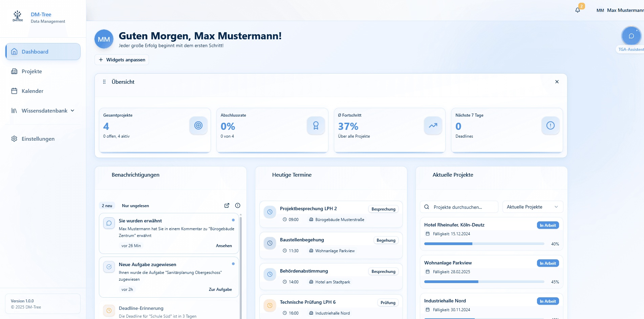Viewport: 644px width, 319px height.
Task: Click the info icon in Benachrichtigungen panel
Action: pyautogui.click(x=237, y=205)
